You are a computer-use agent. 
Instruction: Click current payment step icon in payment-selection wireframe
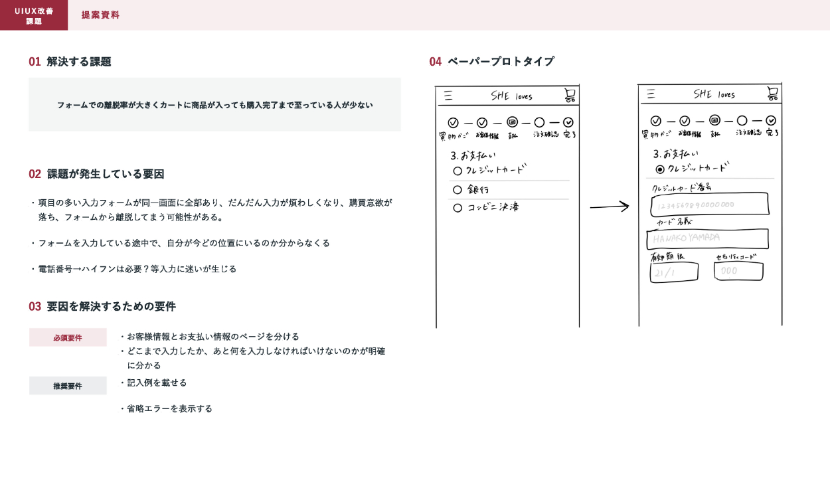point(512,122)
